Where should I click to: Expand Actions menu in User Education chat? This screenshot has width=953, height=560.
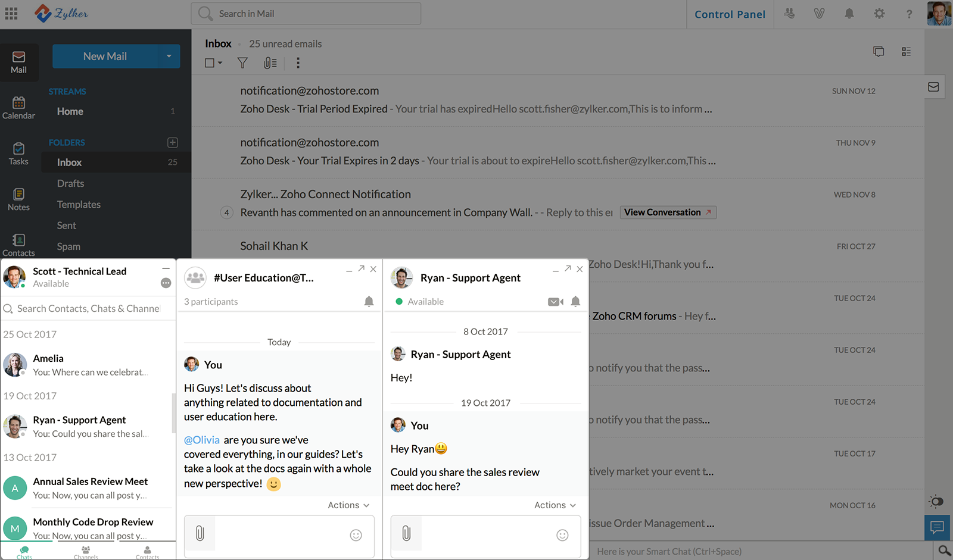[x=348, y=505]
